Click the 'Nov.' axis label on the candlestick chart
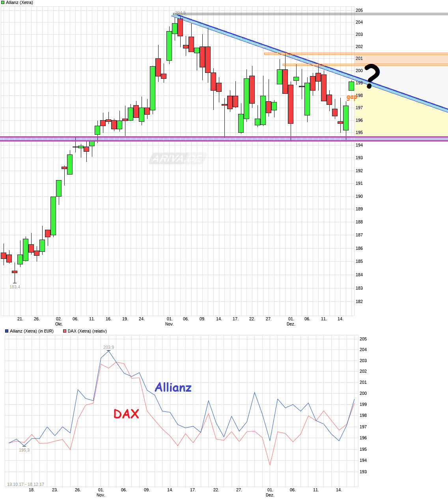448x502 pixels. pos(169,324)
